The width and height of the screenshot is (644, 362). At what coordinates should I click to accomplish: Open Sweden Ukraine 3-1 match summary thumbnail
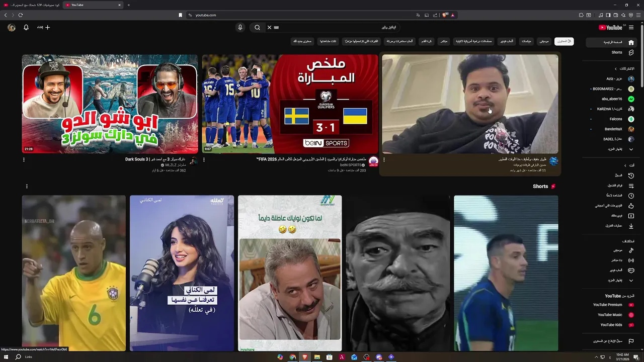[x=290, y=104]
